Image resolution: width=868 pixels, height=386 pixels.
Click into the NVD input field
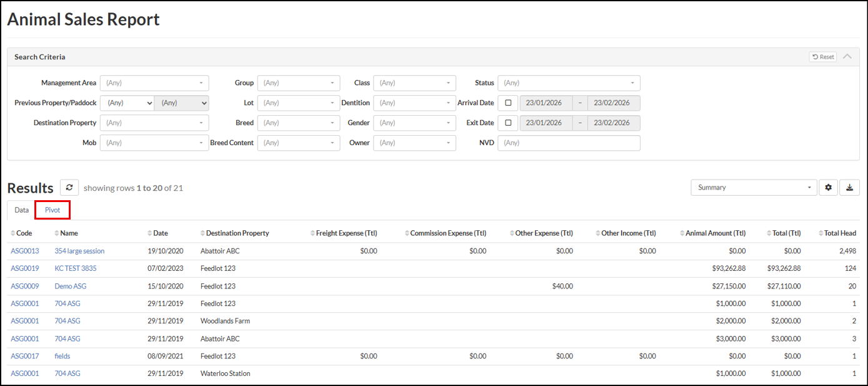coord(568,143)
